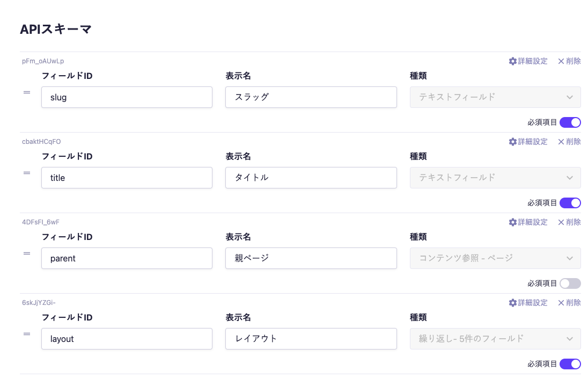Open detailed settings gear icon for slug field
Screen dimensions: 588x386
click(x=513, y=61)
